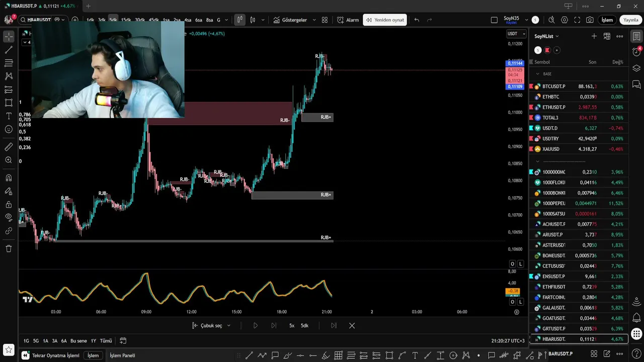Open the İşlem Paneli tab
Image resolution: width=644 pixels, height=362 pixels.
122,355
